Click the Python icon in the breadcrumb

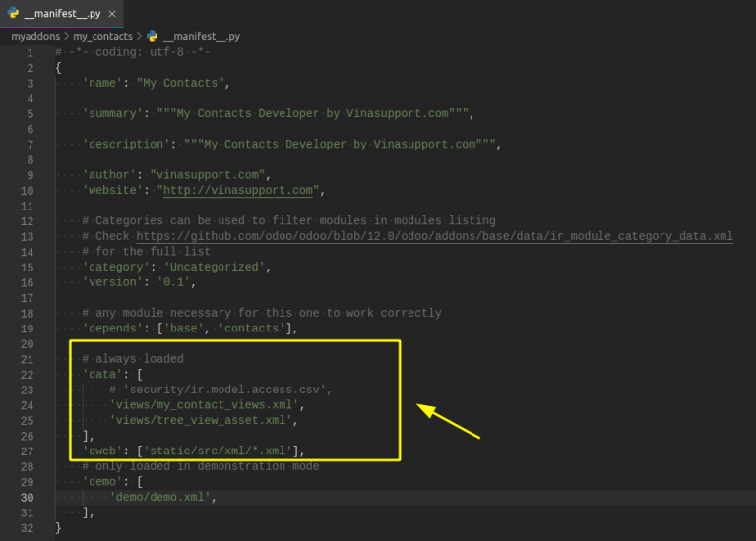153,36
